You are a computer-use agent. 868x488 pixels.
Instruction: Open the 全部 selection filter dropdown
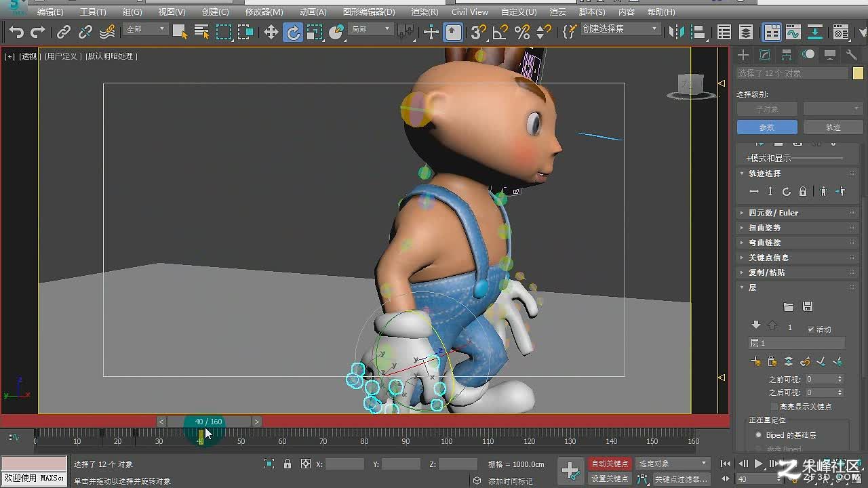click(146, 29)
